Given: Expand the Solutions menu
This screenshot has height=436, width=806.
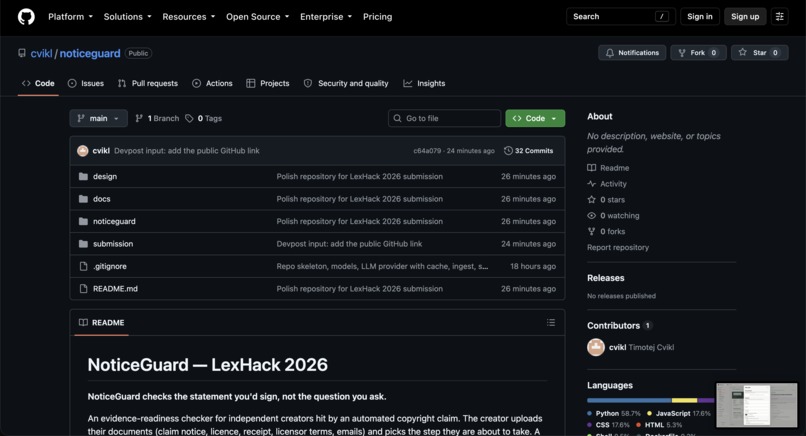Looking at the screenshot, I should coord(127,16).
